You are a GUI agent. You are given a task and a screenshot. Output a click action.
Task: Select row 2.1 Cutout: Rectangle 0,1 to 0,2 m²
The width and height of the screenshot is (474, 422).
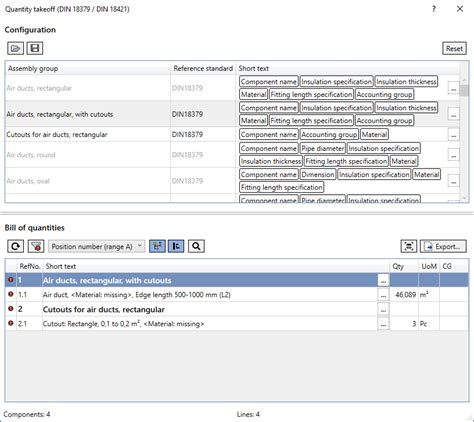[x=237, y=324]
